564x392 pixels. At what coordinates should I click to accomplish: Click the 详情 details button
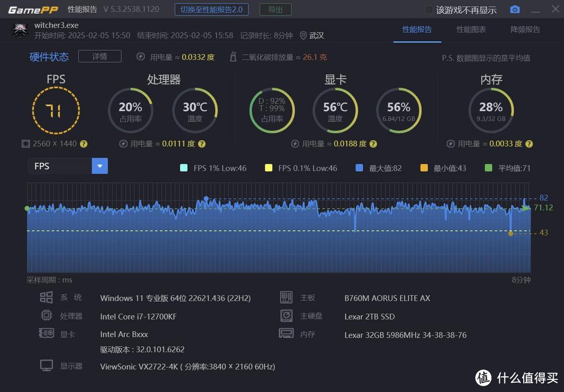coord(100,56)
